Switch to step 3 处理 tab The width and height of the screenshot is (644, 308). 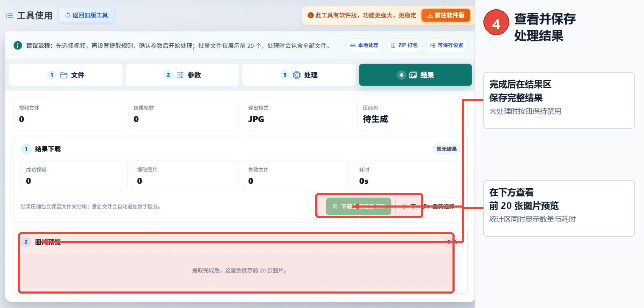(x=299, y=75)
